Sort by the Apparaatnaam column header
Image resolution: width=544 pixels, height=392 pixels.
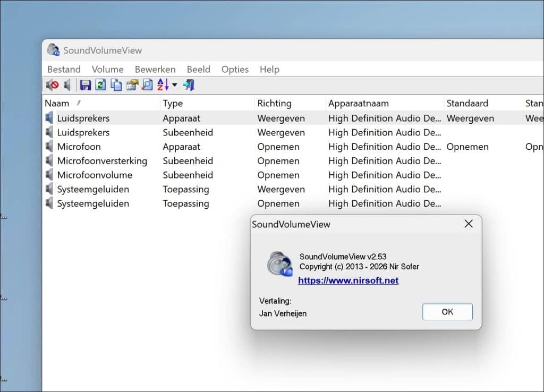click(x=385, y=103)
